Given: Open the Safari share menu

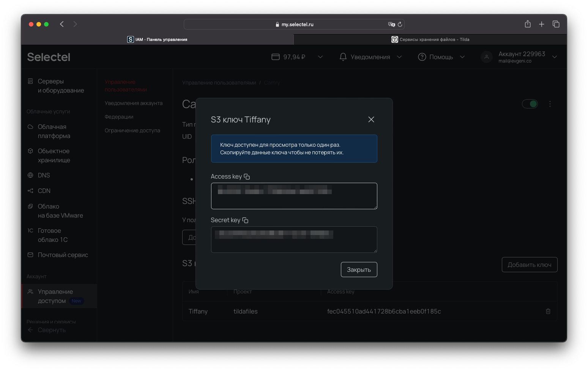Looking at the screenshot, I should [x=528, y=24].
